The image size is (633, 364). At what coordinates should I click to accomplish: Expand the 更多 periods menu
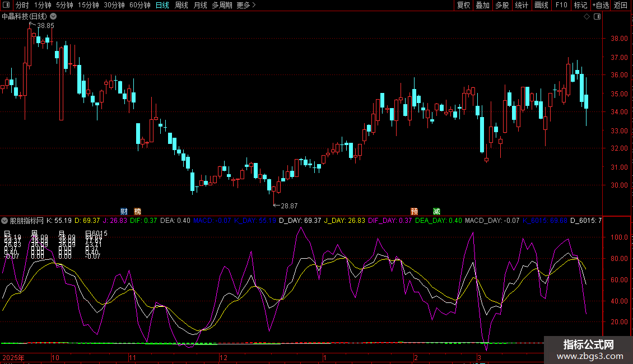click(x=246, y=5)
